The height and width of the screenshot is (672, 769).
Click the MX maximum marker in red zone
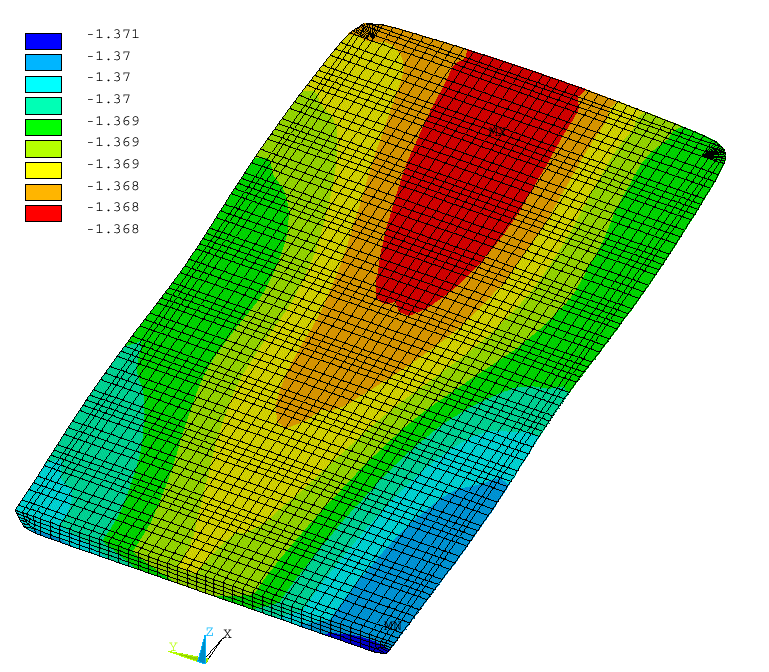(497, 130)
